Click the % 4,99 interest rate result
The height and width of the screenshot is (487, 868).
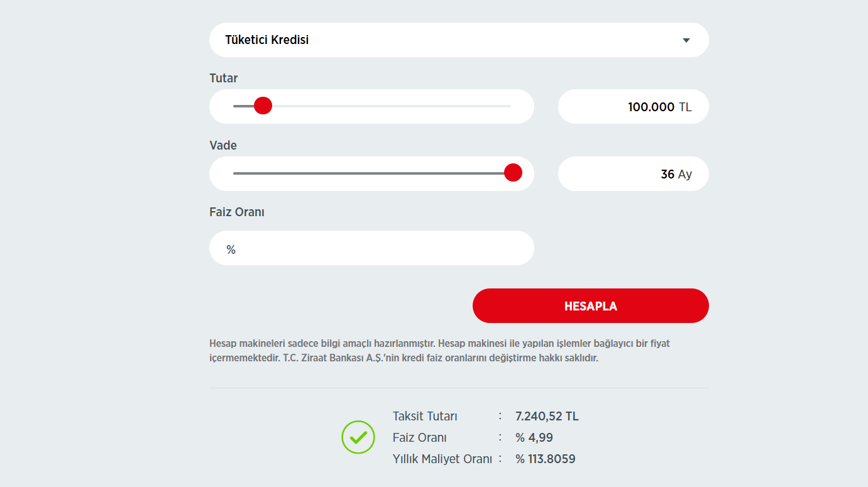(534, 438)
